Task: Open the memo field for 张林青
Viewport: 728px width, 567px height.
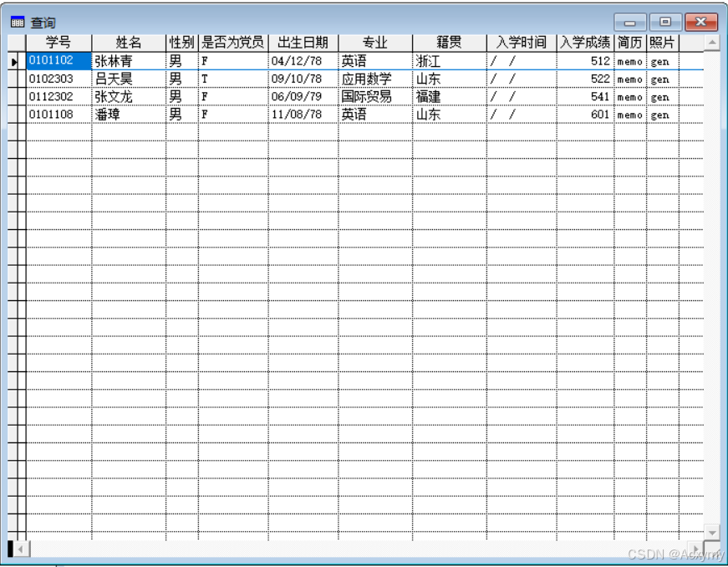Action: point(630,61)
